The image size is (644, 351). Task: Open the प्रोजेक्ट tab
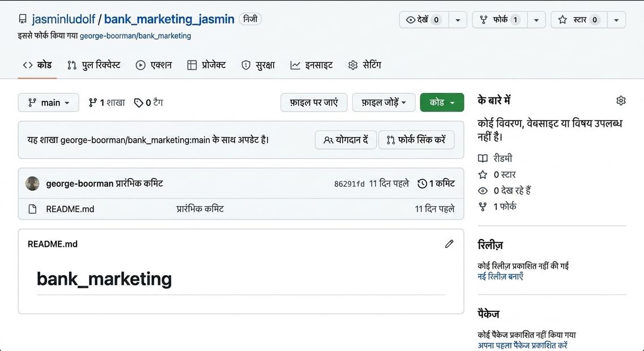(206, 65)
